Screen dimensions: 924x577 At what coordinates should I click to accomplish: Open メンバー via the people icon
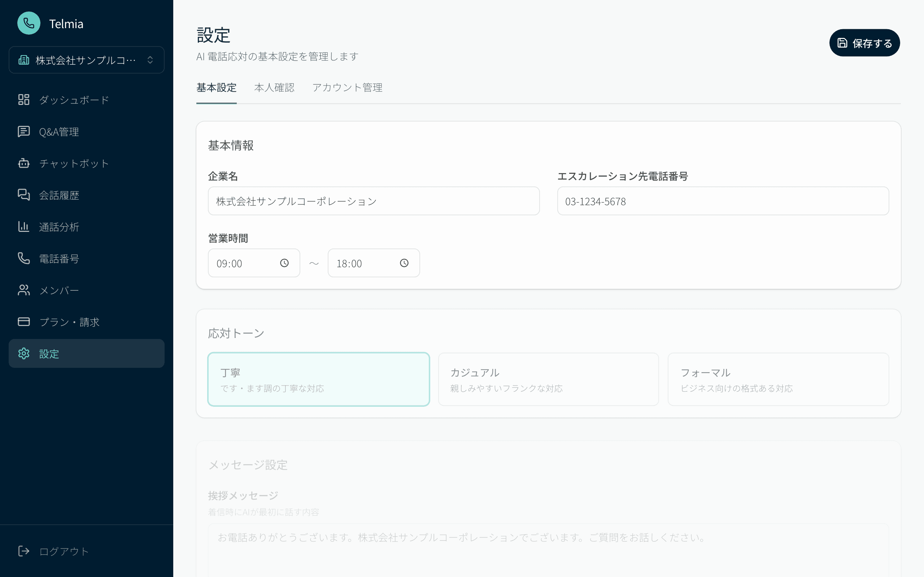point(24,290)
